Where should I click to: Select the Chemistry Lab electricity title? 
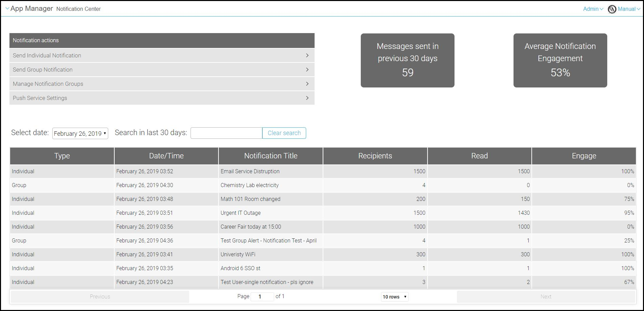click(x=250, y=185)
